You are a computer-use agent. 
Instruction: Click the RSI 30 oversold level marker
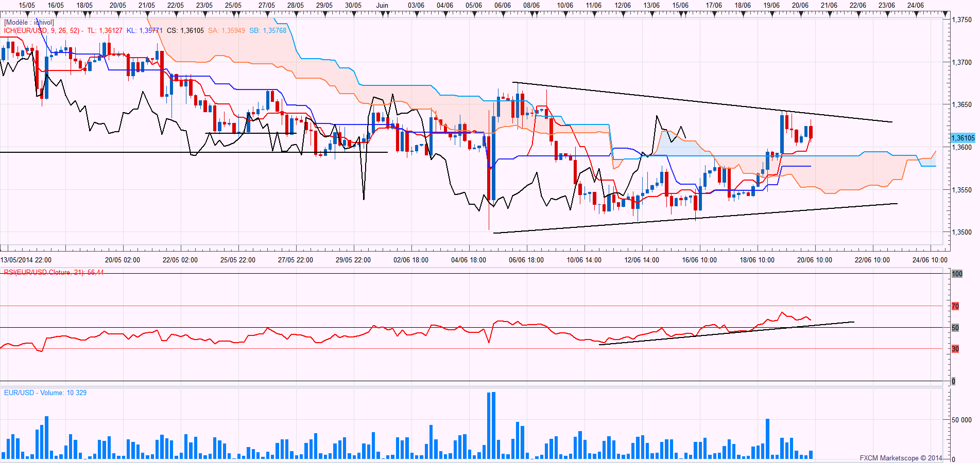[955, 349]
